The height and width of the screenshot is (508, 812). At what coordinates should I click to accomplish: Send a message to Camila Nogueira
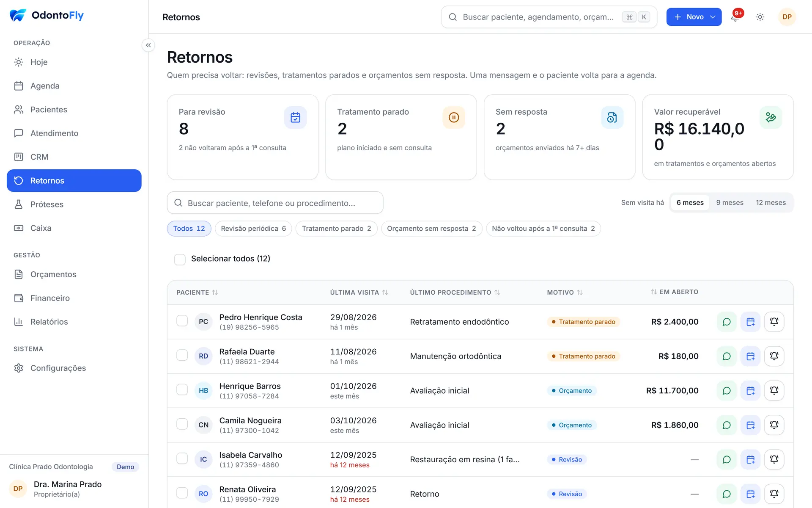pos(727,425)
